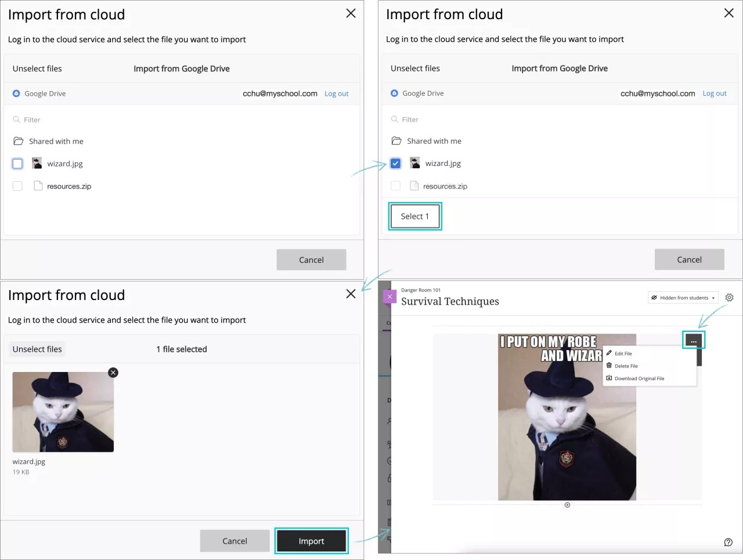Click the Google Drive service icon

click(17, 93)
